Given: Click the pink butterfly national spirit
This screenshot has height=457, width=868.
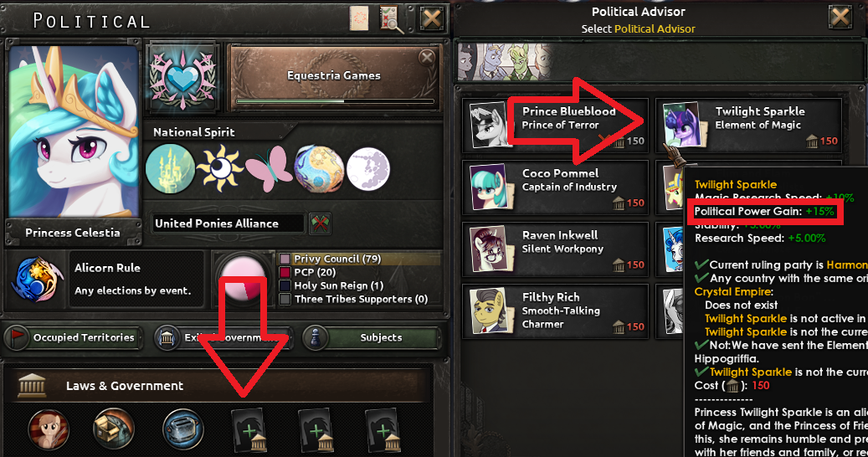Looking at the screenshot, I should click(269, 169).
